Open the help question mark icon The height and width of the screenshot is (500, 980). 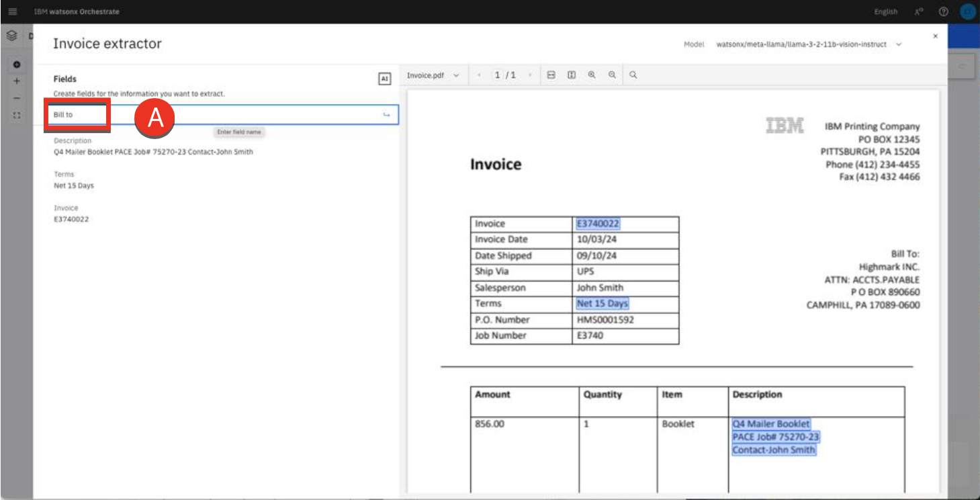coord(943,12)
